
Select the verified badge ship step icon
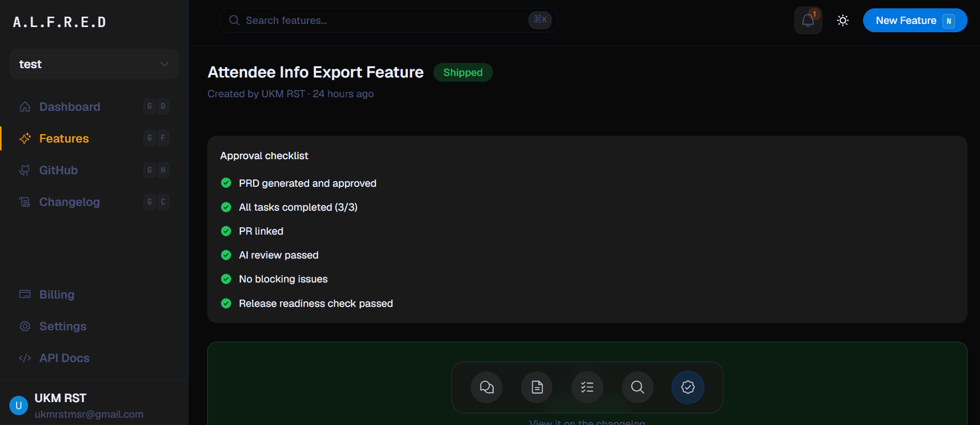688,387
